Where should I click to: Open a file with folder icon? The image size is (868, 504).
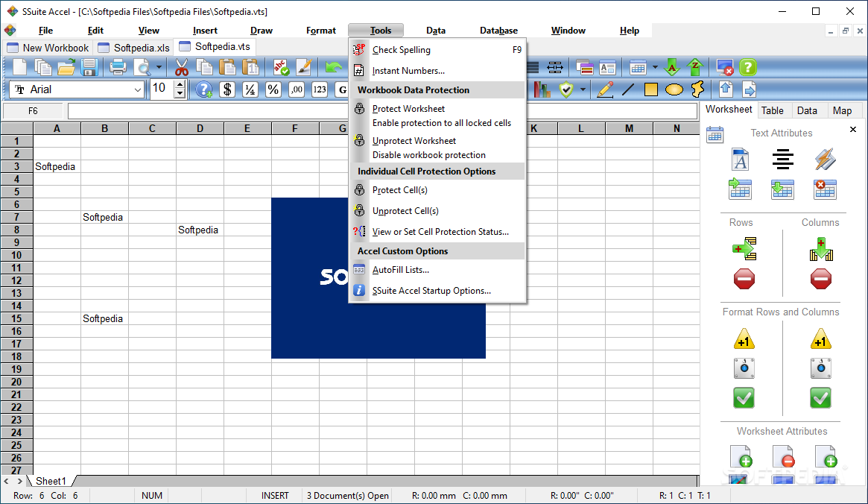(x=66, y=68)
